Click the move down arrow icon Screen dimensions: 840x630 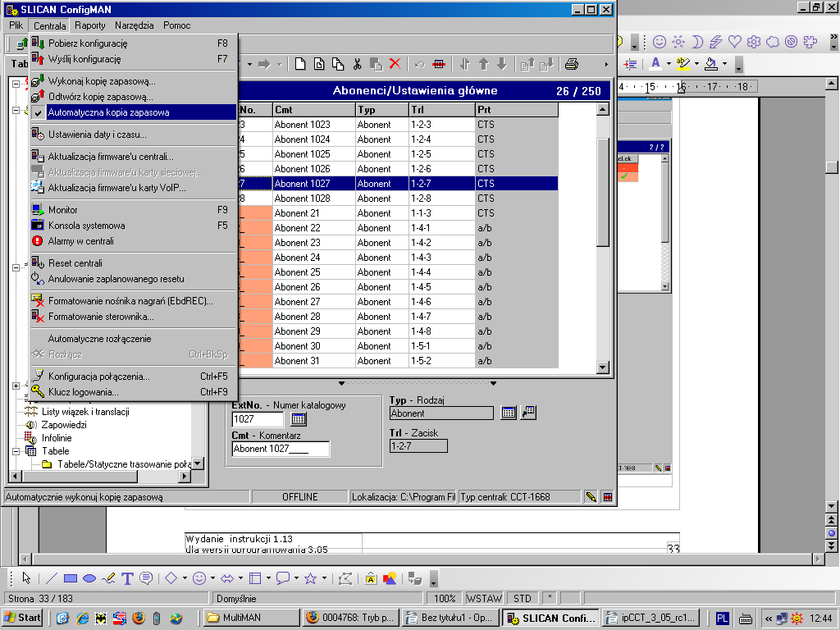(502, 64)
